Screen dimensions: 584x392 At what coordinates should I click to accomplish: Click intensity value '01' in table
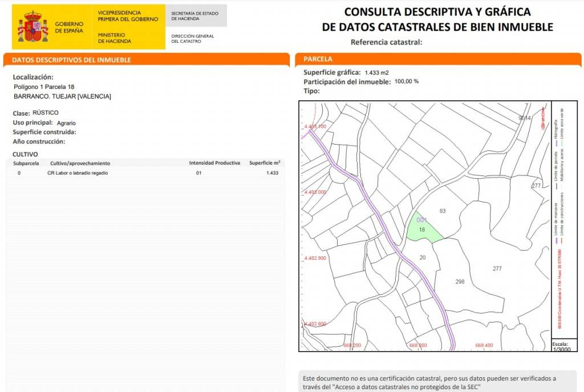point(198,173)
